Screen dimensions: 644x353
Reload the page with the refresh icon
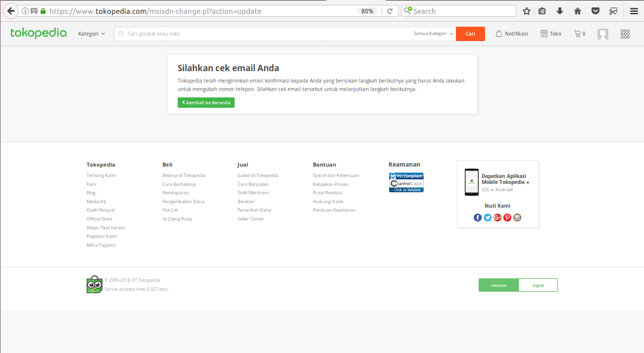coord(390,11)
